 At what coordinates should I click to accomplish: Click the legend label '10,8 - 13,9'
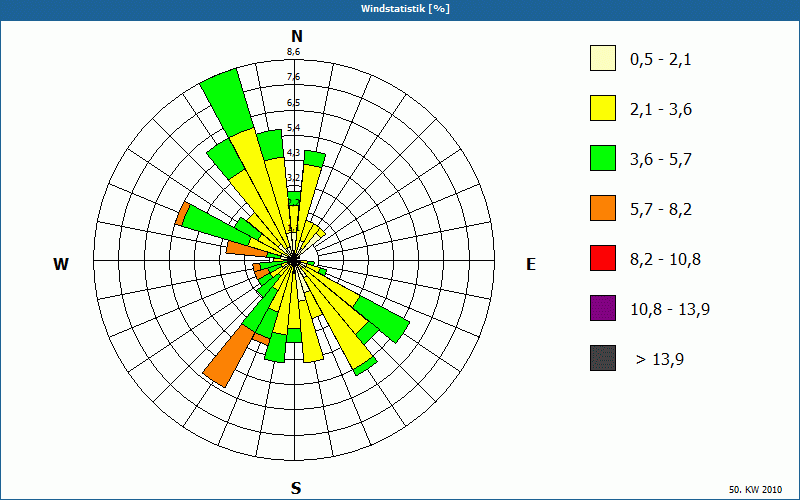click(670, 310)
